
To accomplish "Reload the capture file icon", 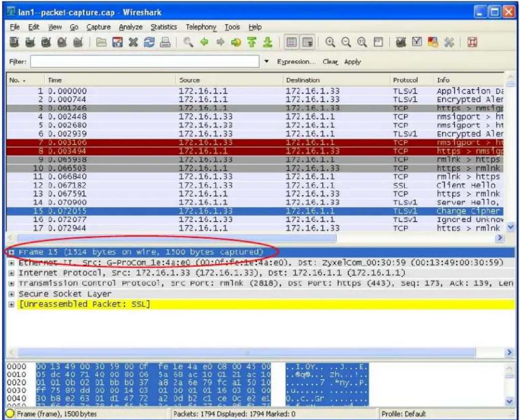I will 149,42.
